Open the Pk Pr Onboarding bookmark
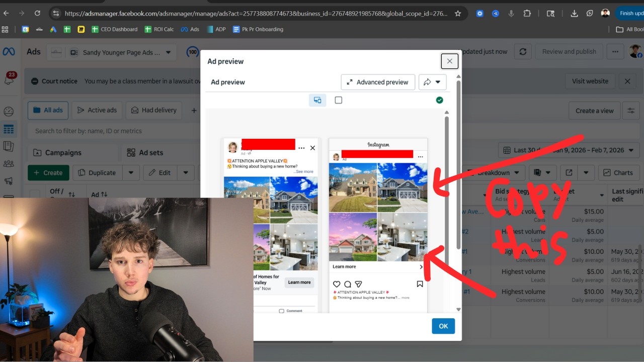 point(258,29)
